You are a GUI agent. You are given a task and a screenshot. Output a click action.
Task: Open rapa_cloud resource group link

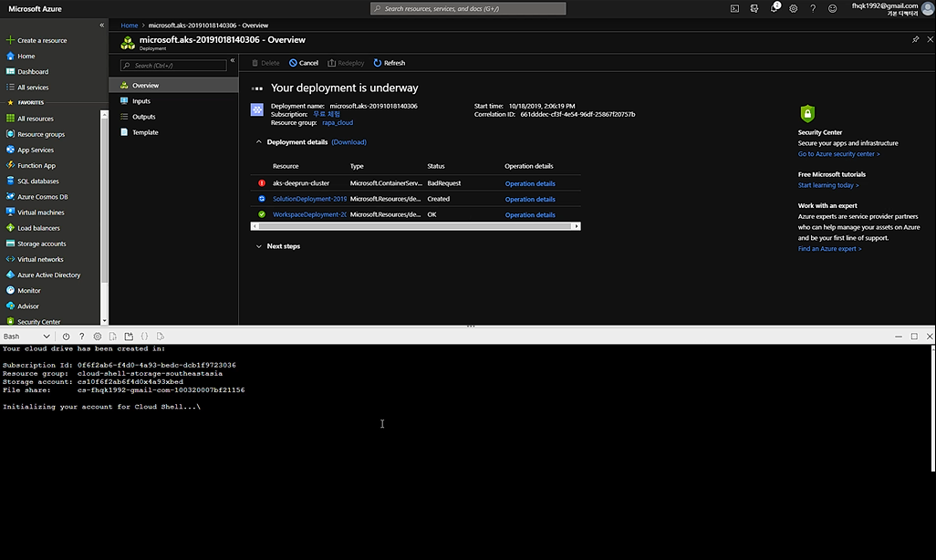click(x=338, y=122)
